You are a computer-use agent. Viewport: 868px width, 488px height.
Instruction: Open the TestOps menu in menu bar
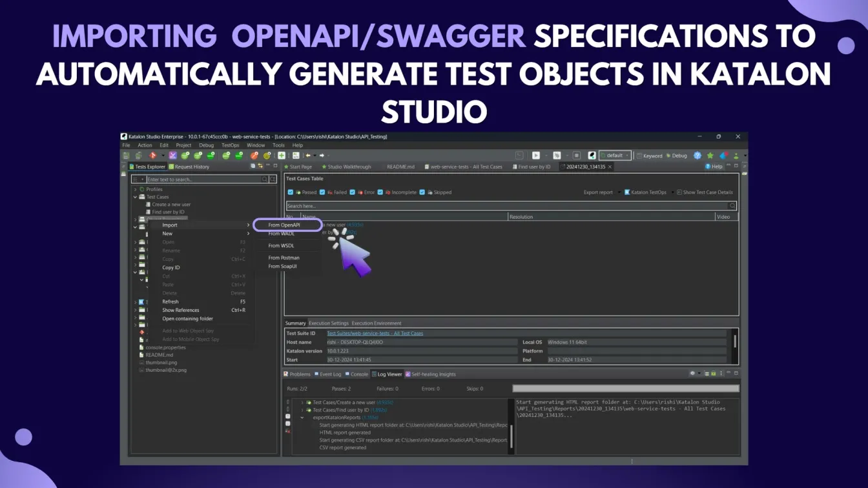point(231,145)
